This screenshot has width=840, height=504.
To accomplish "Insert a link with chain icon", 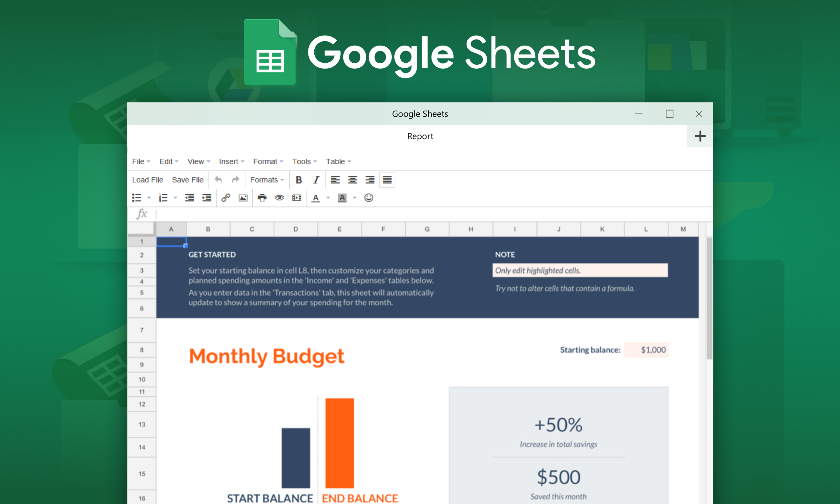I will click(x=226, y=198).
